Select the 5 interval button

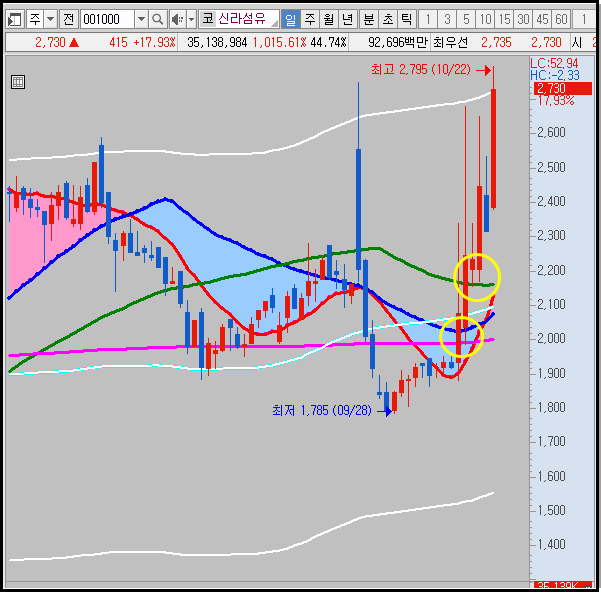coord(466,19)
